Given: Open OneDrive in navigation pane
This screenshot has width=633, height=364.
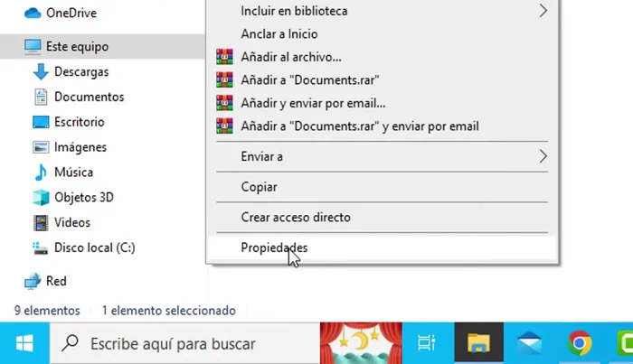Looking at the screenshot, I should pyautogui.click(x=71, y=13).
